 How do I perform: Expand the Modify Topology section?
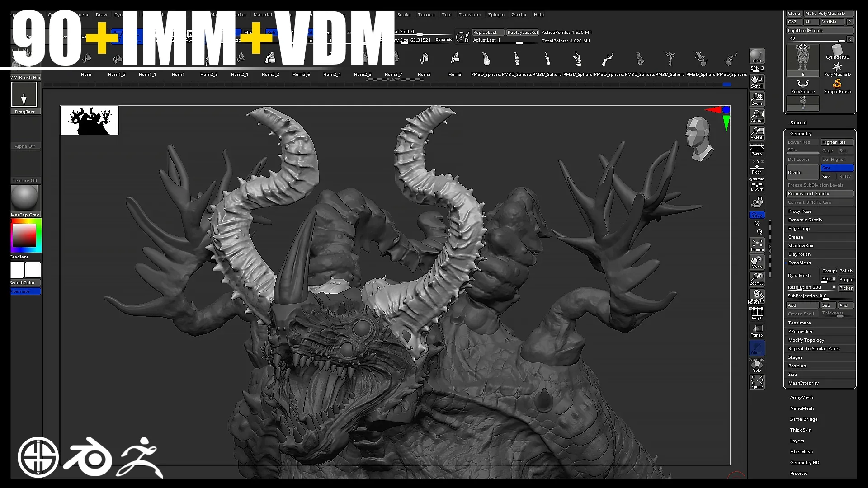[x=806, y=340]
